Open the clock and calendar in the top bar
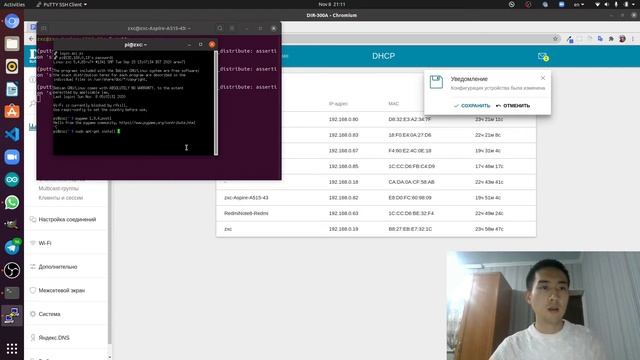Viewport: 640px width, 360px height. point(331,4)
